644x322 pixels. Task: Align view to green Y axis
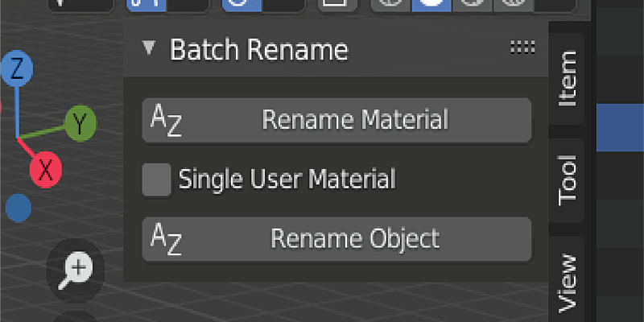(x=80, y=123)
